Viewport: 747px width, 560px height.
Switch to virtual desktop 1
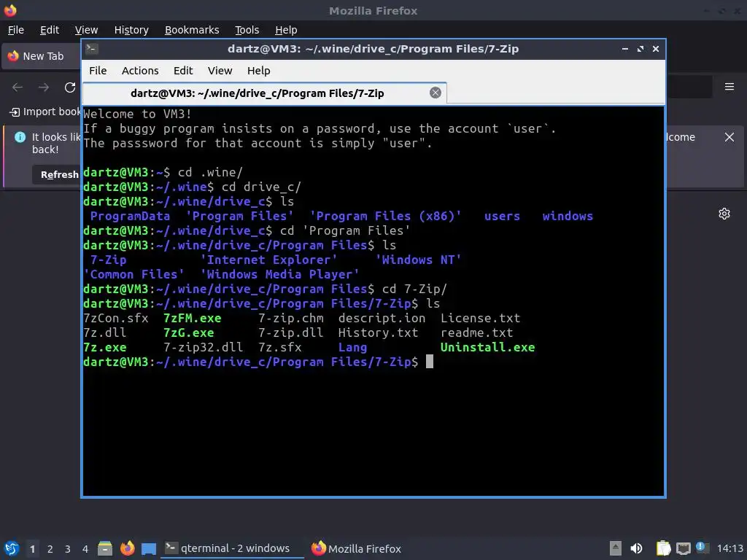tap(32, 549)
